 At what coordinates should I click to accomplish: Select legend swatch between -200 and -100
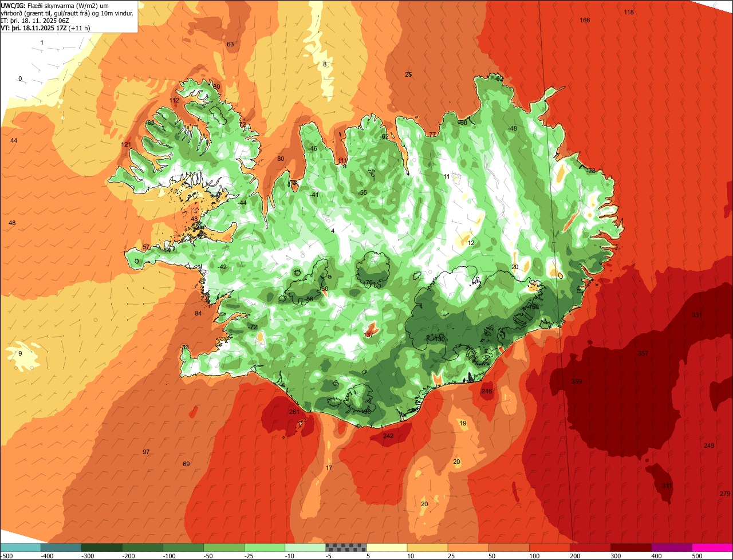142,547
